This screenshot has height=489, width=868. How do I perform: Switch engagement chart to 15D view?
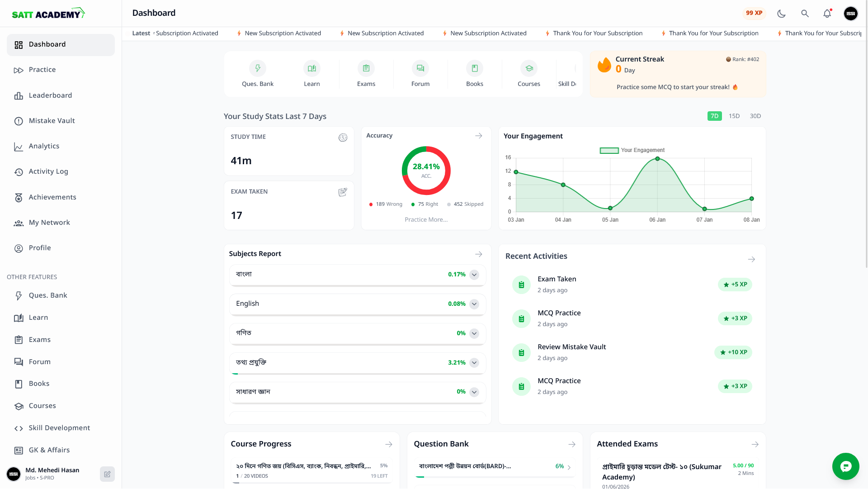click(x=734, y=116)
